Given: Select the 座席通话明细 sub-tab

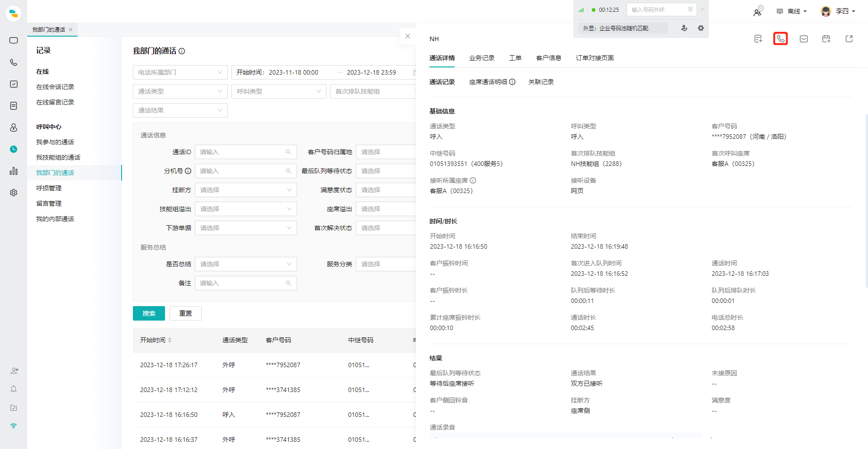Looking at the screenshot, I should [x=488, y=82].
